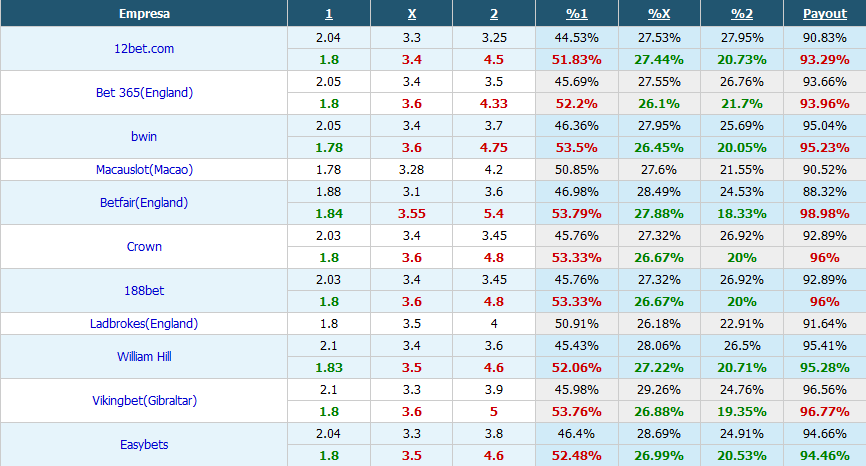Select Vikingbet away odds 5
Image resolution: width=866 pixels, height=466 pixels.
coord(494,412)
